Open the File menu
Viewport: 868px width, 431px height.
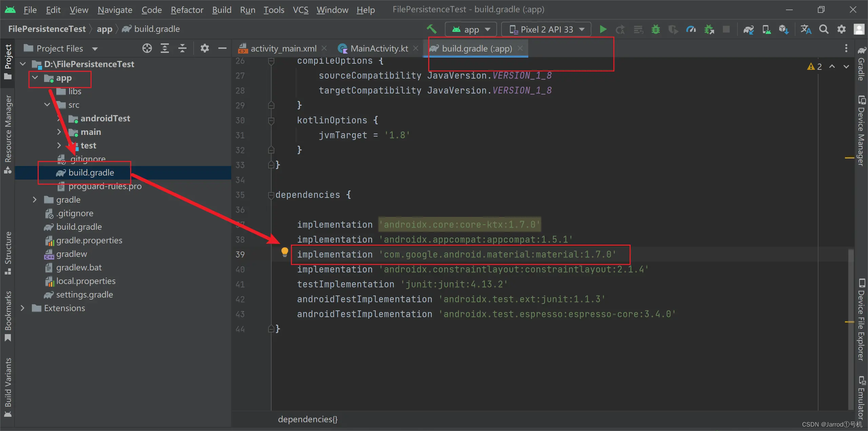pos(30,10)
